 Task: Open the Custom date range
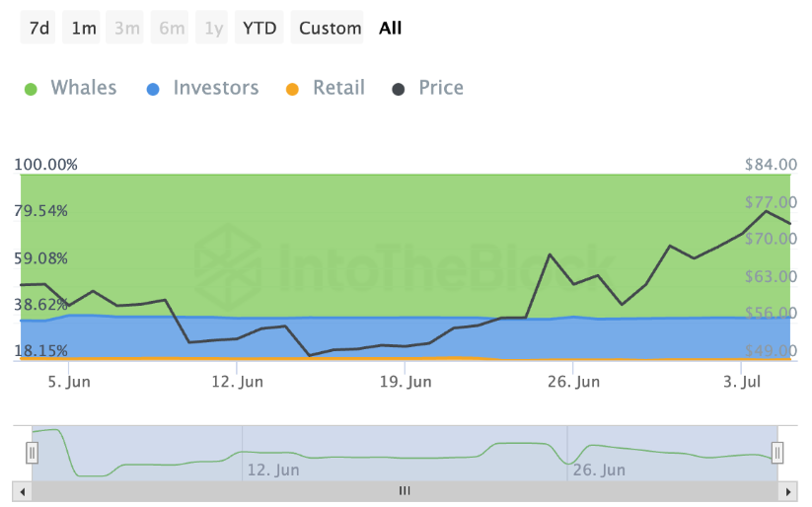click(x=330, y=28)
